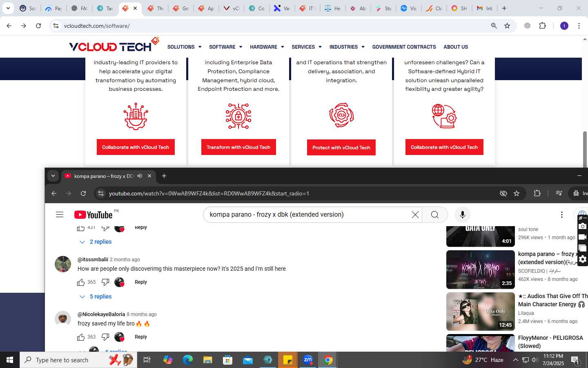Click third-party cookies blocked eye icon
The image size is (588, 368).
pos(503,193)
